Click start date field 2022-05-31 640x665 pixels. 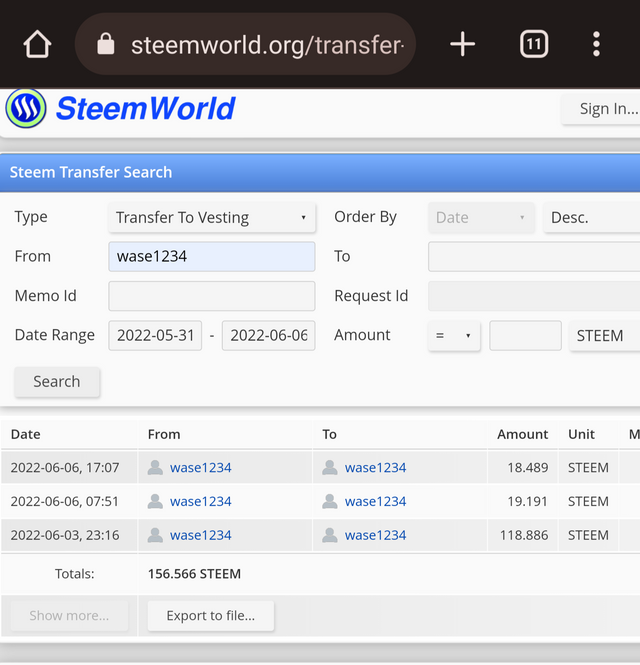[x=155, y=335]
